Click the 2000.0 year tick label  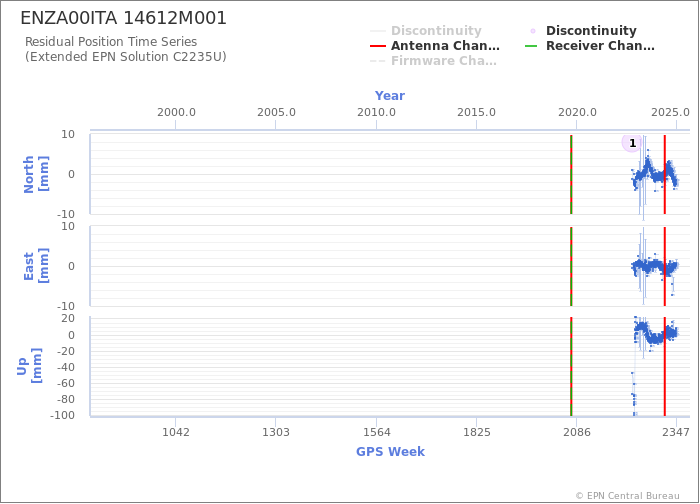pyautogui.click(x=176, y=112)
